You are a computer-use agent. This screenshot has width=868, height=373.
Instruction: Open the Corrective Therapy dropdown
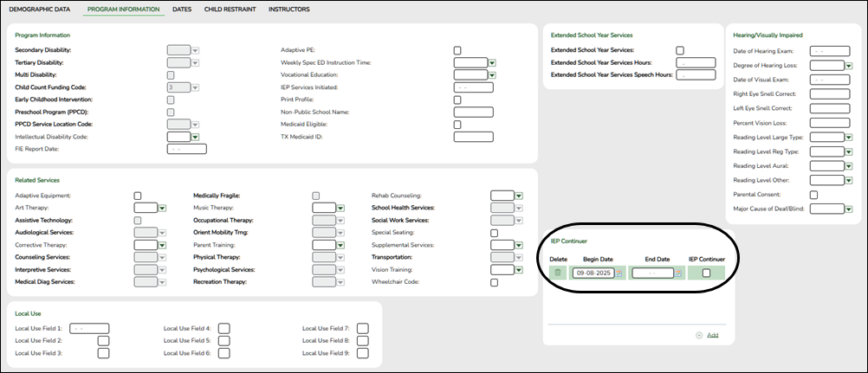pyautogui.click(x=163, y=245)
